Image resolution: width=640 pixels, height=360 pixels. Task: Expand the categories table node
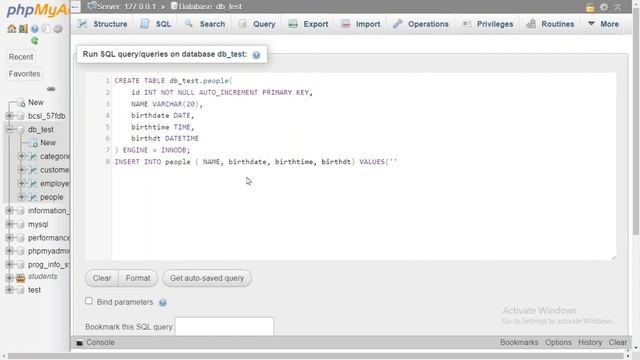22,156
